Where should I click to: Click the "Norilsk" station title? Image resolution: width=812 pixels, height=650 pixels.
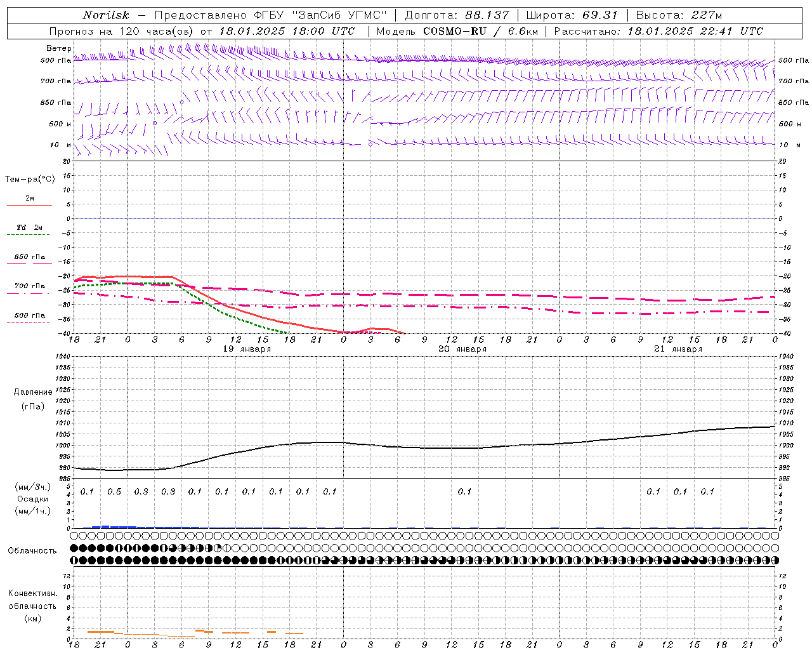(x=106, y=15)
